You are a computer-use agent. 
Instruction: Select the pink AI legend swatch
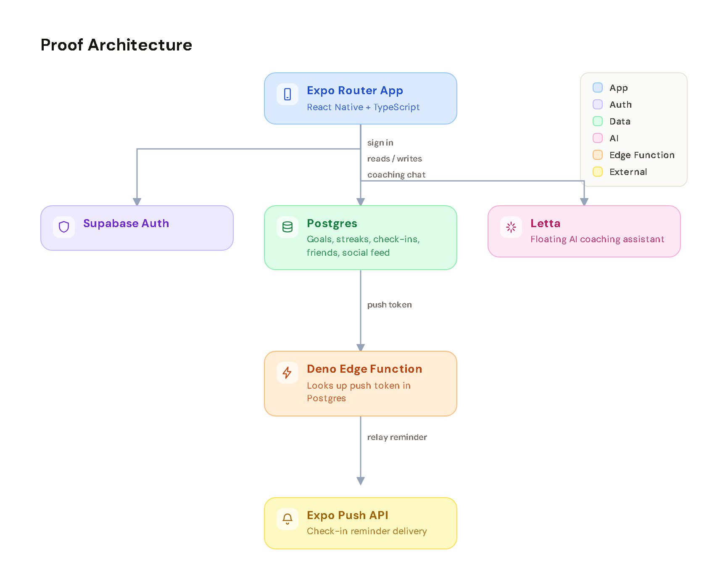tap(598, 138)
